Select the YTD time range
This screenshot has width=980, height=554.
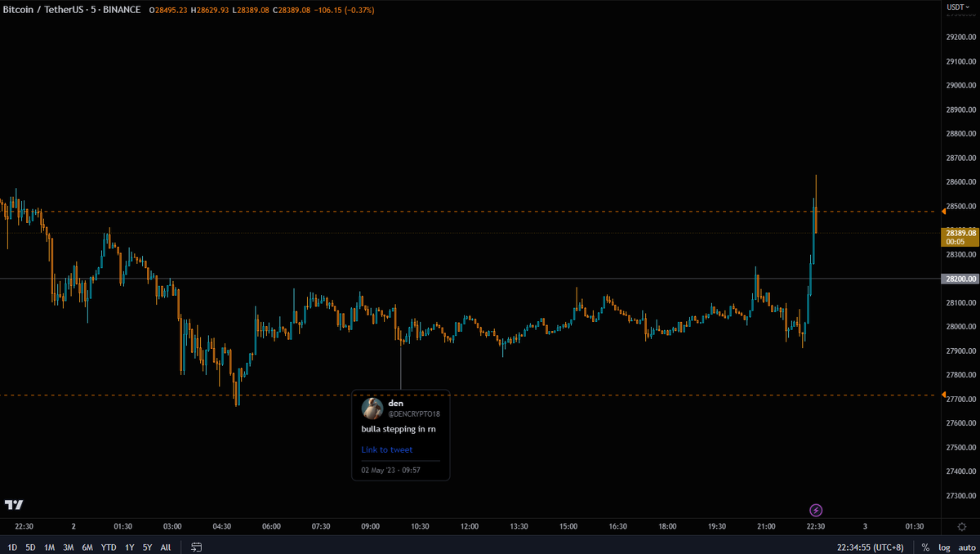pyautogui.click(x=109, y=547)
